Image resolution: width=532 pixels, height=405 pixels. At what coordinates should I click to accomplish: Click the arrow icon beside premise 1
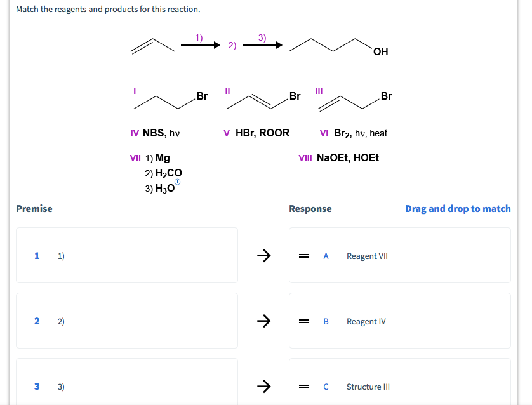pos(263,255)
